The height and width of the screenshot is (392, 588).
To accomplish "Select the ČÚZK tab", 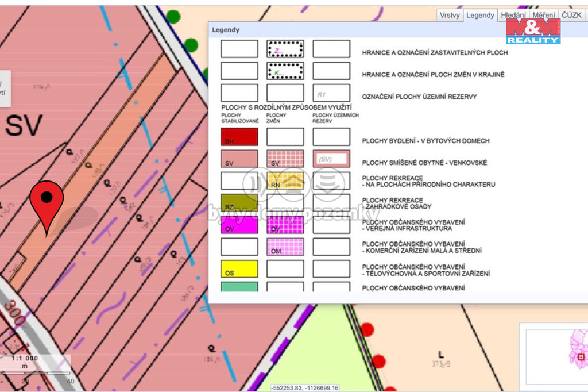I will click(572, 16).
